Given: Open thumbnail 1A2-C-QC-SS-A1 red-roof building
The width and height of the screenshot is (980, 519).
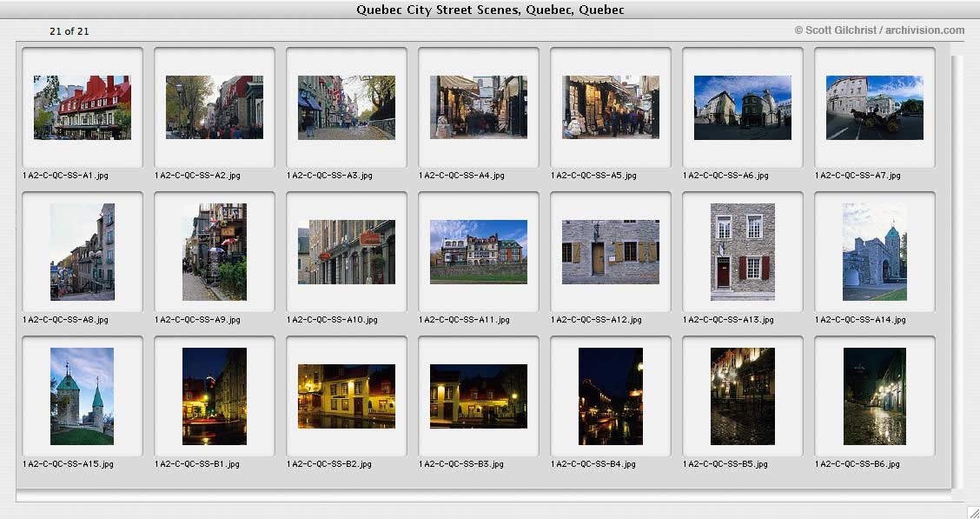Looking at the screenshot, I should pos(83,108).
